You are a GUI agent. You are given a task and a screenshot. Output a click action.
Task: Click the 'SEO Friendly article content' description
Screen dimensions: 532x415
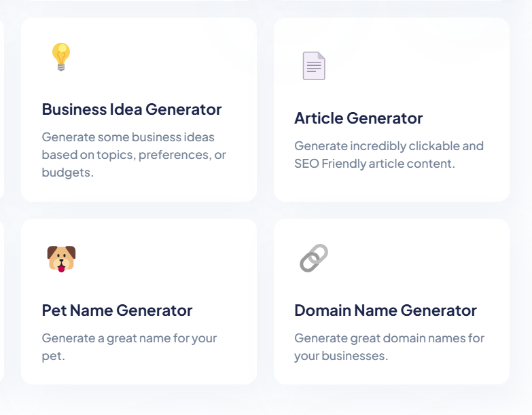coord(389,155)
